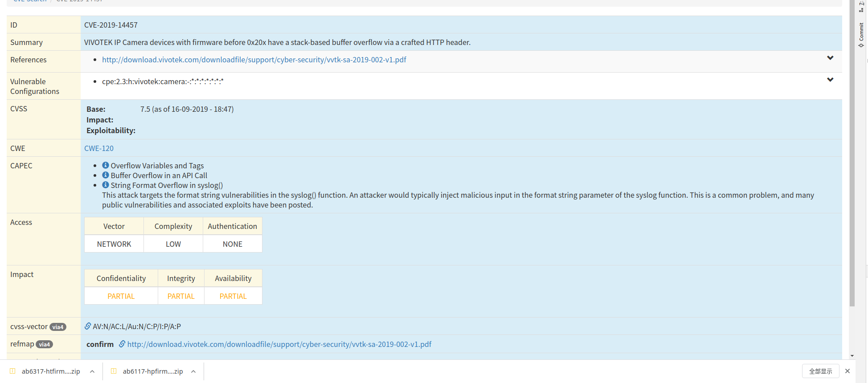Click the CAPEC row label
This screenshot has width=868, height=383.
click(21, 166)
